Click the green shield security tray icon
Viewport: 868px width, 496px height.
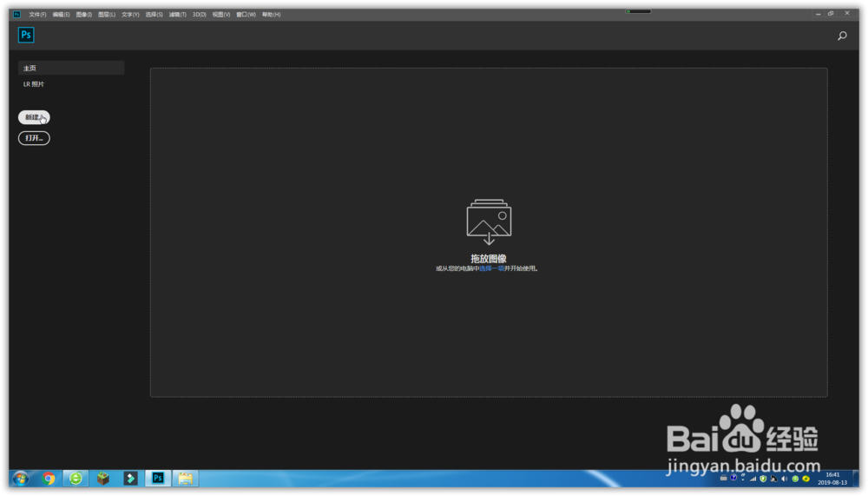(x=763, y=479)
